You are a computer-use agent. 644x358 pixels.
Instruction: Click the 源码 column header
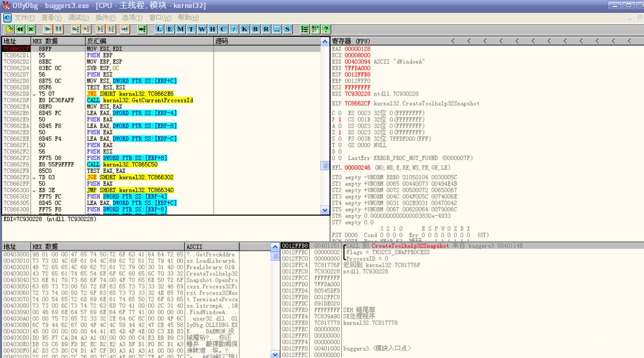coord(267,41)
